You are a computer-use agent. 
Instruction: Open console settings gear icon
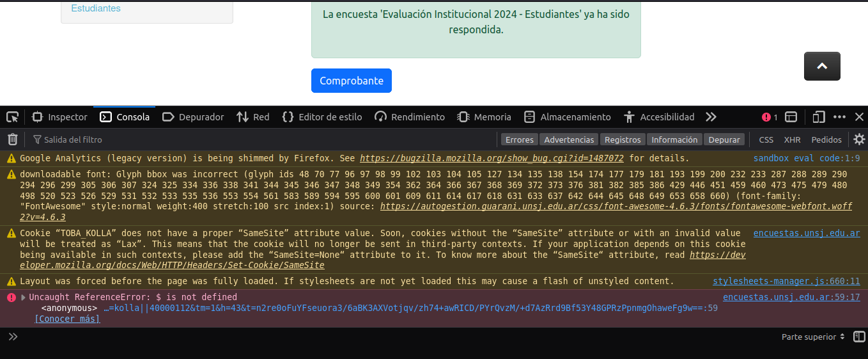pos(859,140)
